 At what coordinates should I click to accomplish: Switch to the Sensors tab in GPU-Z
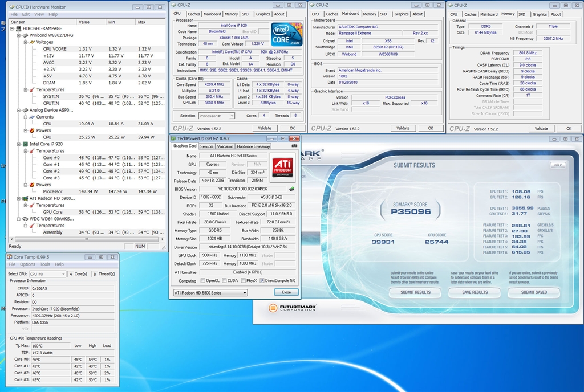click(x=206, y=146)
